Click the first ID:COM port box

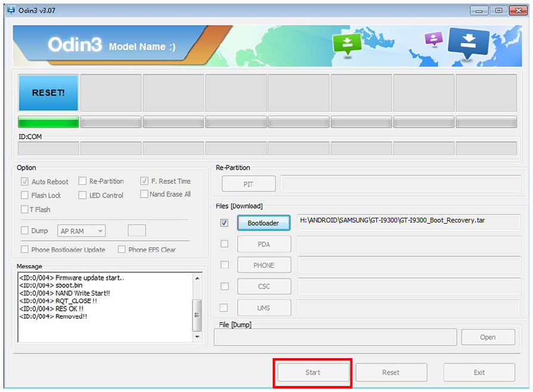(48, 148)
